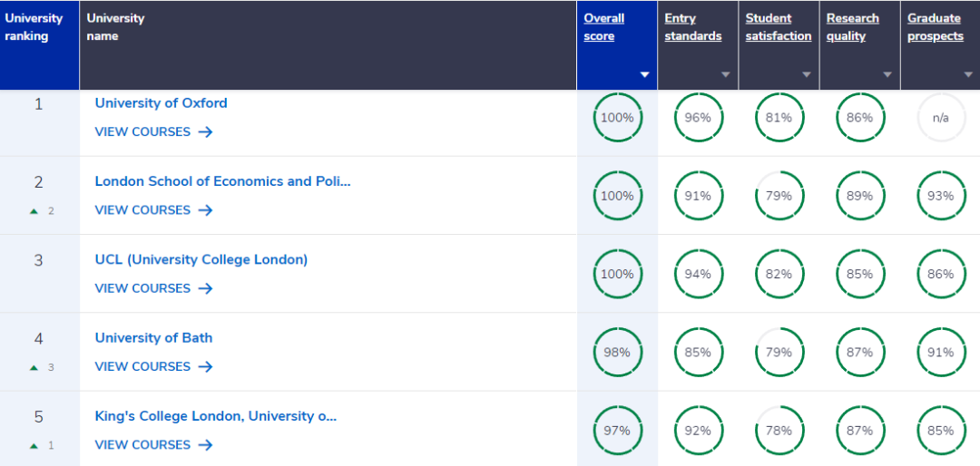View courses for King's College London
980x466 pixels.
[142, 445]
